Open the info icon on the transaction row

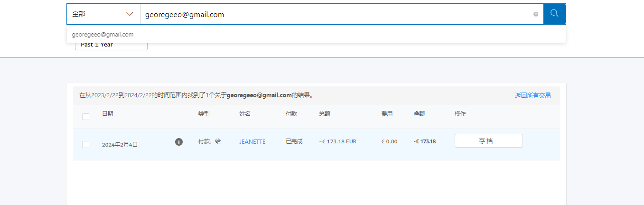pos(179,142)
